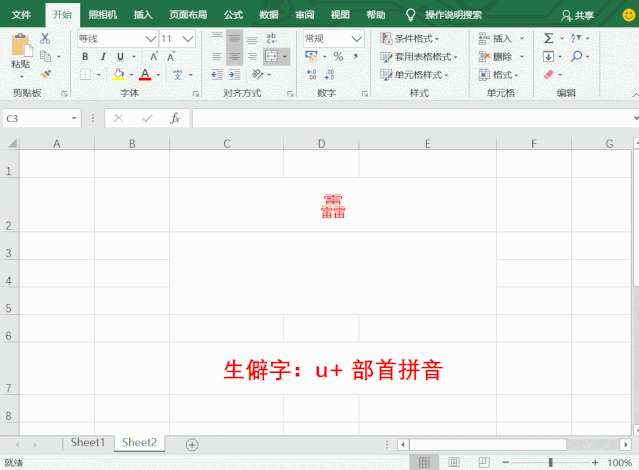The width and height of the screenshot is (639, 470).
Task: Switch to the 公式 tab
Action: point(234,15)
